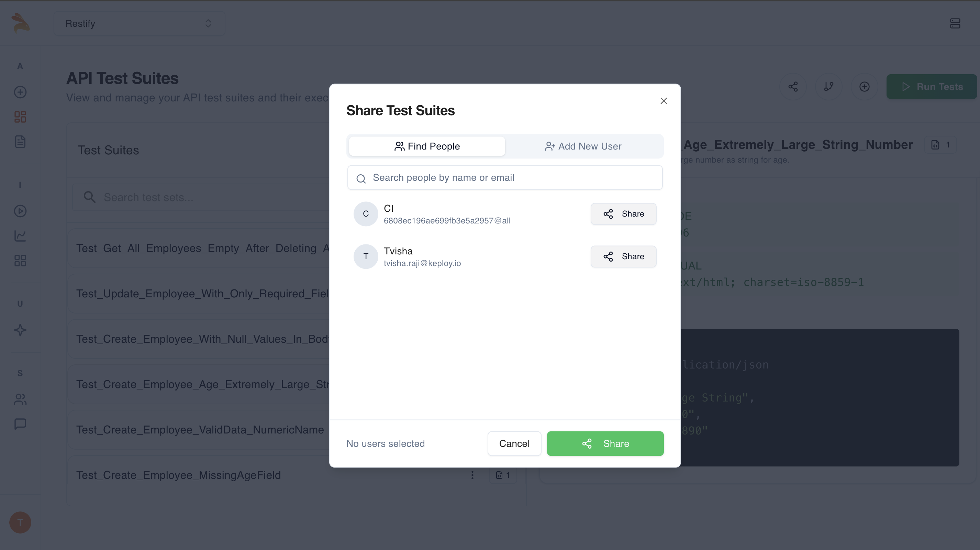Close the Share Test Suites dialog
Viewport: 980px width, 550px height.
(664, 101)
